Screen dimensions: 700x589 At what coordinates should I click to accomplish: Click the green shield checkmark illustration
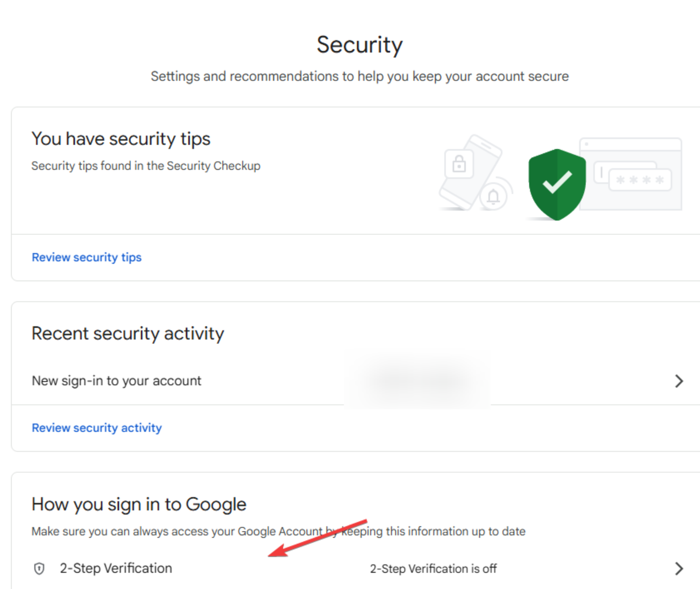pyautogui.click(x=557, y=184)
